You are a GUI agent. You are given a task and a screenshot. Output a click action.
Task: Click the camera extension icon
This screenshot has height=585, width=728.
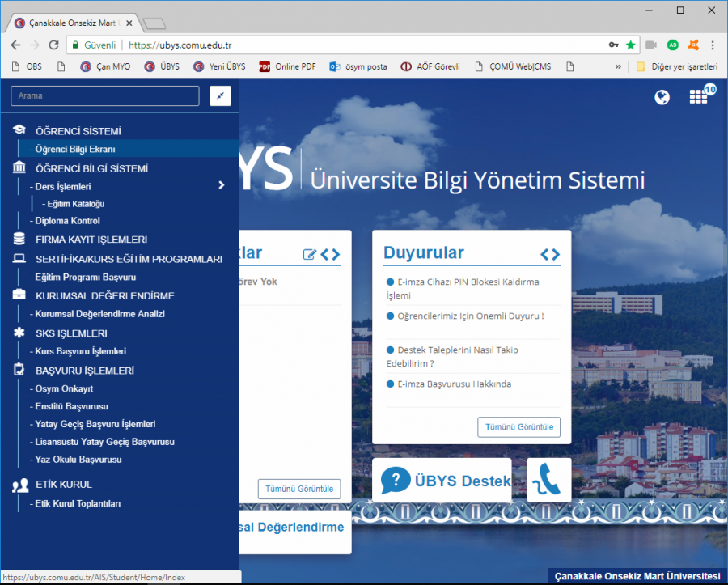[x=651, y=45]
